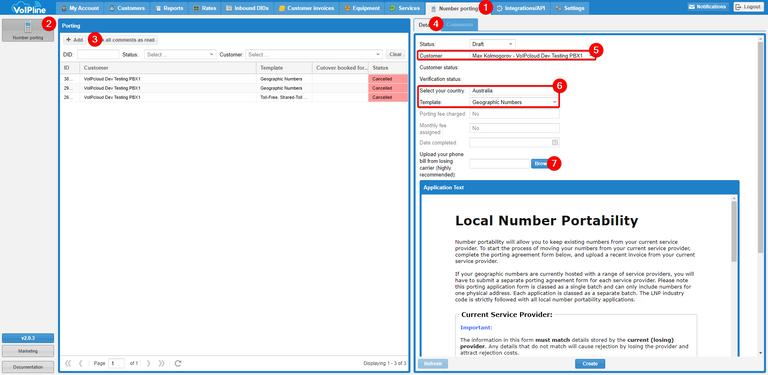
Task: Open the Customer invoices tab
Action: click(306, 8)
